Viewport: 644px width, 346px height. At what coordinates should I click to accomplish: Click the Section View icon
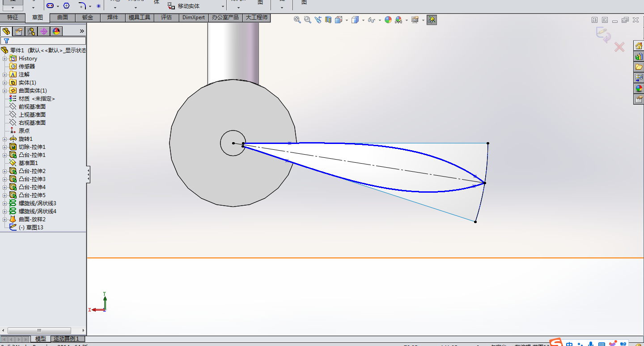pyautogui.click(x=328, y=20)
